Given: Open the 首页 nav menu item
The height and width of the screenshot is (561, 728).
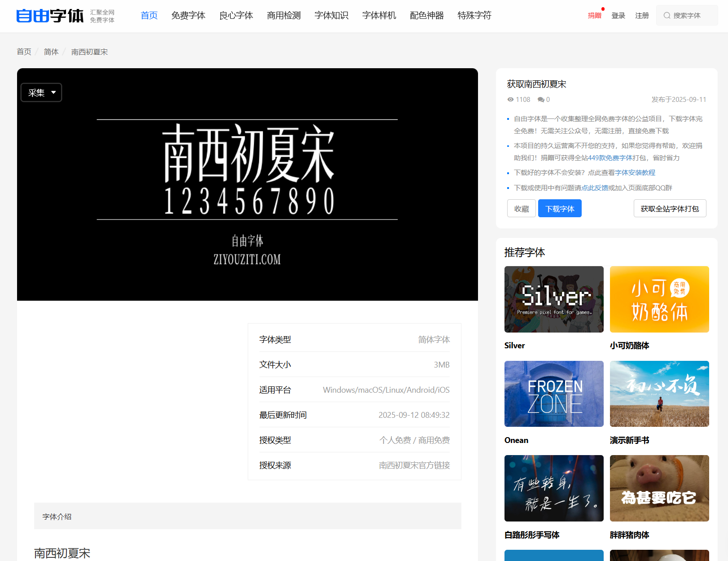Looking at the screenshot, I should pyautogui.click(x=149, y=16).
